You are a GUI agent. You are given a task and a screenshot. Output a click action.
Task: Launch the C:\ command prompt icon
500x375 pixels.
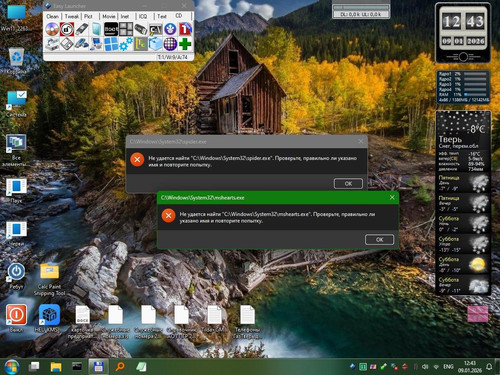(155, 29)
